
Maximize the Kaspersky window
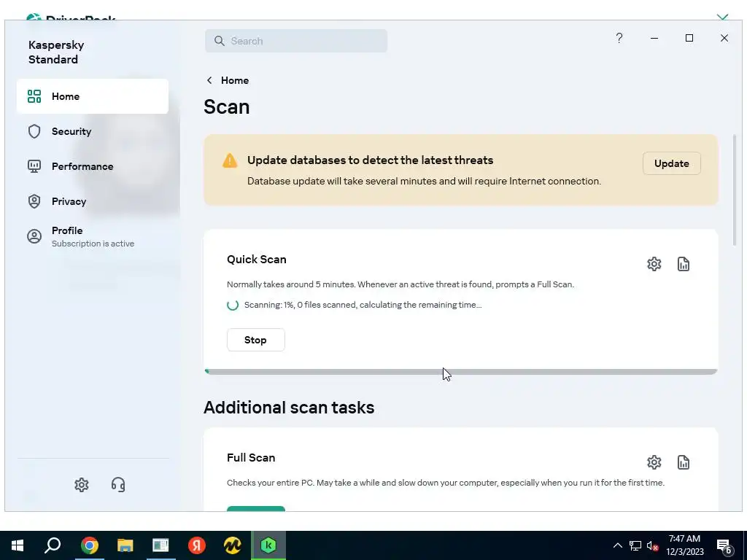point(689,38)
